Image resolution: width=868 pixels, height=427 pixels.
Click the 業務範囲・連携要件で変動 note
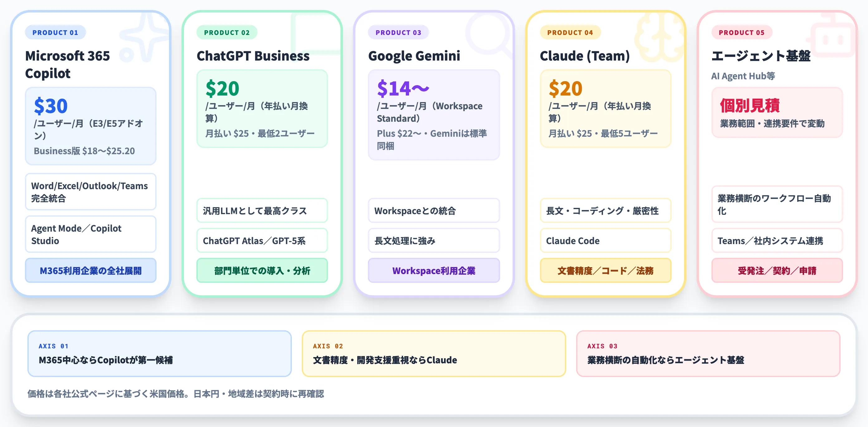[x=772, y=123]
